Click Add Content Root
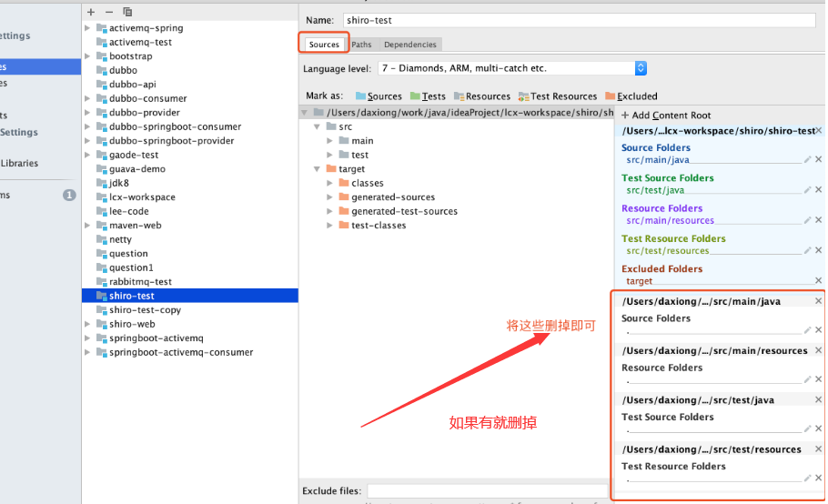828x504 pixels. [666, 116]
